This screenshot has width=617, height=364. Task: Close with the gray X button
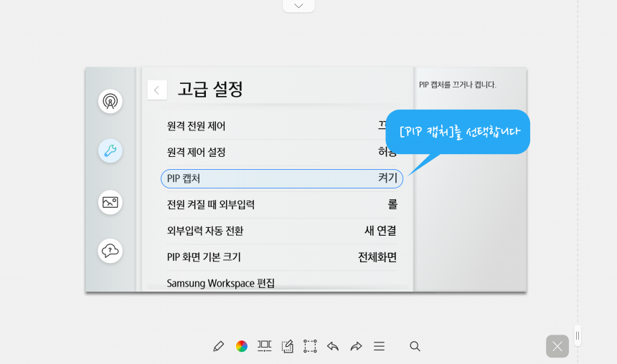click(x=557, y=346)
